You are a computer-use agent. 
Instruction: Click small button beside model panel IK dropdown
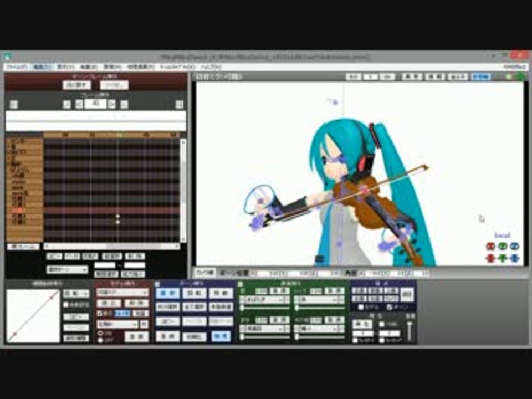point(144,324)
